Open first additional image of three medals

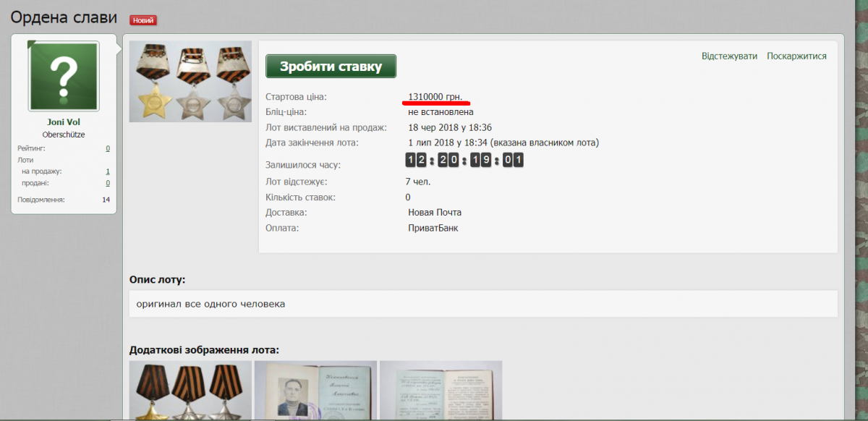click(190, 391)
